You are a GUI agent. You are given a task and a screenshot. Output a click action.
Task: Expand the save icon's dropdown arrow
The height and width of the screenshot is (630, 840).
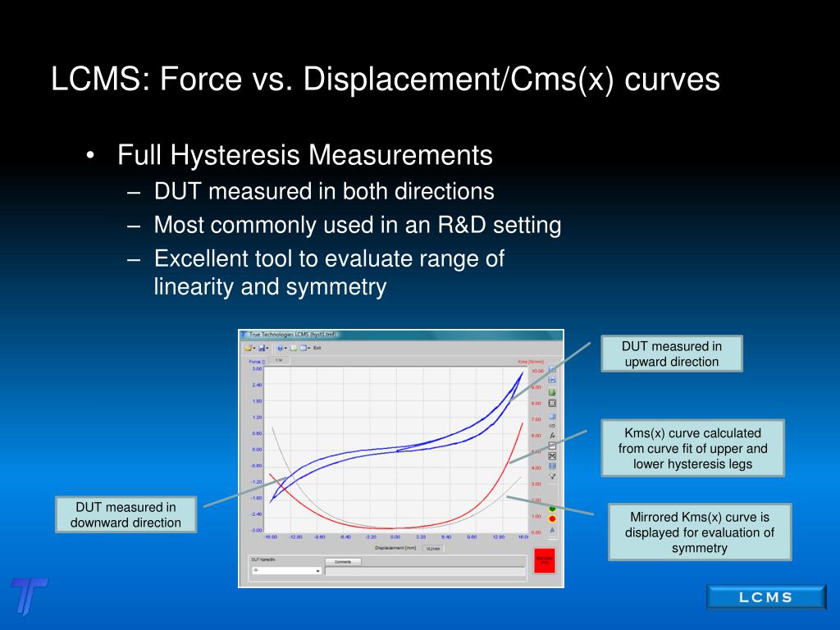(x=267, y=348)
